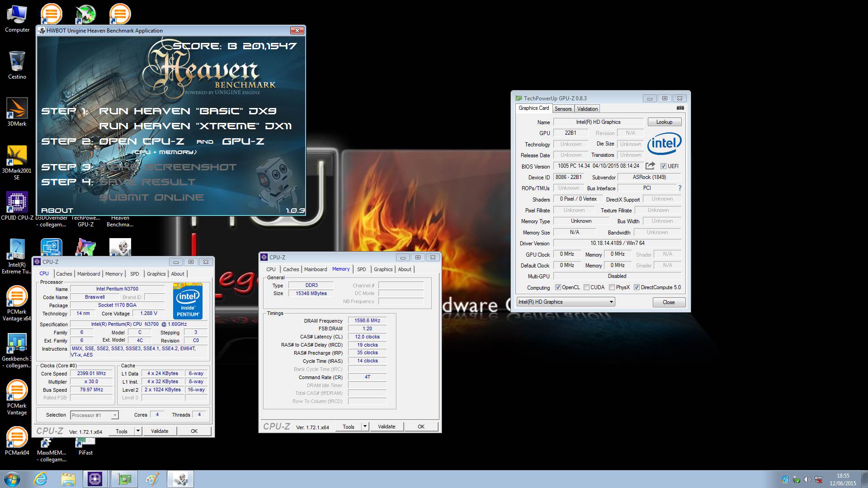The height and width of the screenshot is (488, 868).
Task: Launch the 3DMark desktop shortcut
Action: (17, 112)
